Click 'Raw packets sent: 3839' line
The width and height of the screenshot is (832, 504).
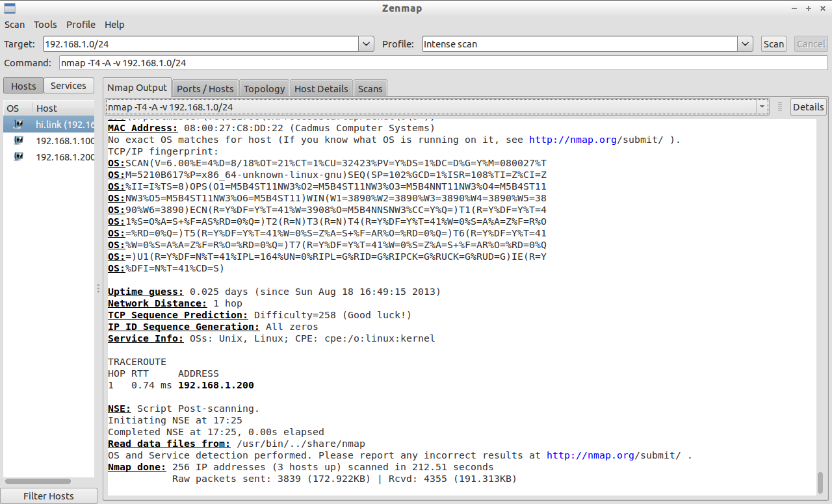(x=344, y=479)
